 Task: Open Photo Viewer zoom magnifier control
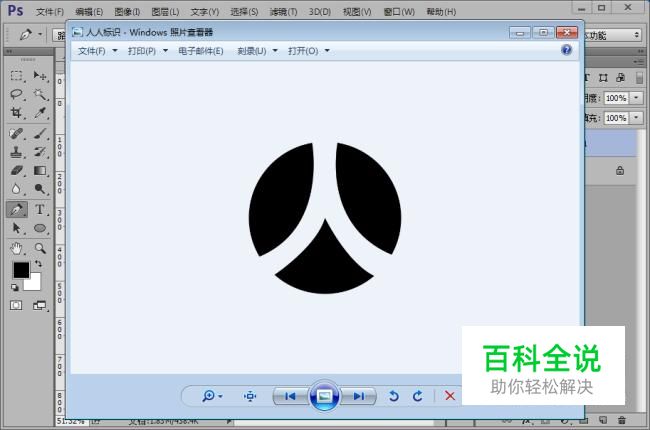click(212, 396)
